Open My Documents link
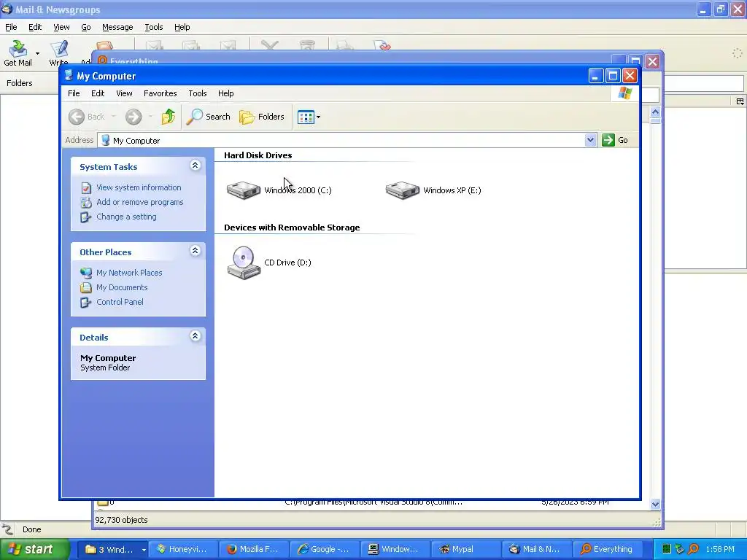Screen dimensions: 747x560 (122, 287)
